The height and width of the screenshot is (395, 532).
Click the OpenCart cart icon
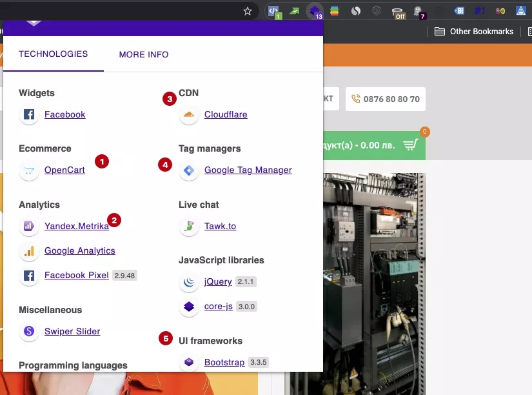[29, 170]
